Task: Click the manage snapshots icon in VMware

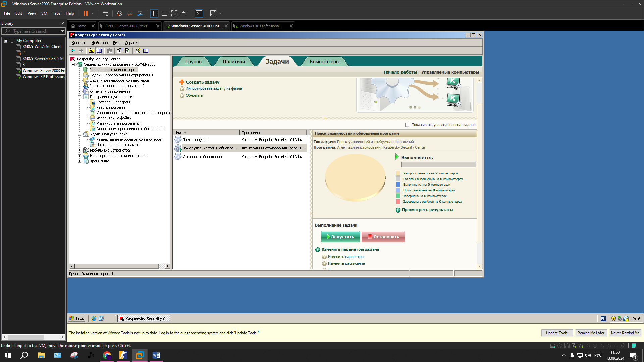Action: 140,13
